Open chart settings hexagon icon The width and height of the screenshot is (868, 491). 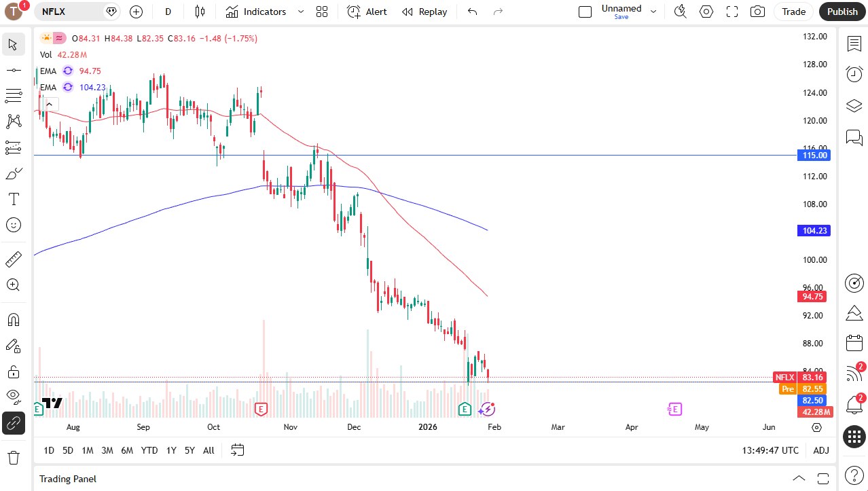(706, 12)
